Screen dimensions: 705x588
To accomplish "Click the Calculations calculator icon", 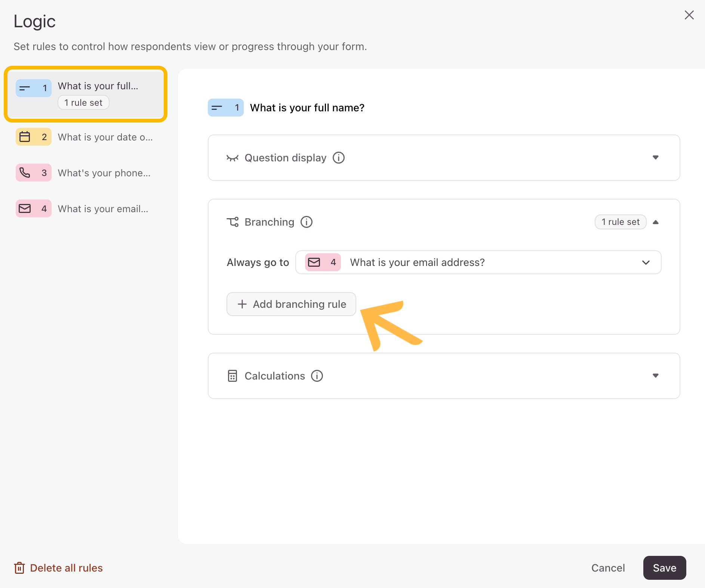I will click(233, 376).
